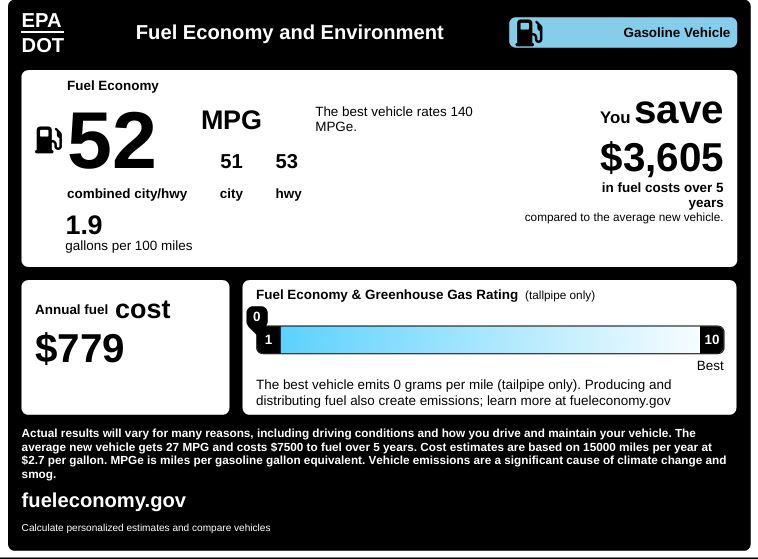Image resolution: width=758 pixels, height=559 pixels.
Task: Select the city MPG value 51
Action: [x=231, y=161]
